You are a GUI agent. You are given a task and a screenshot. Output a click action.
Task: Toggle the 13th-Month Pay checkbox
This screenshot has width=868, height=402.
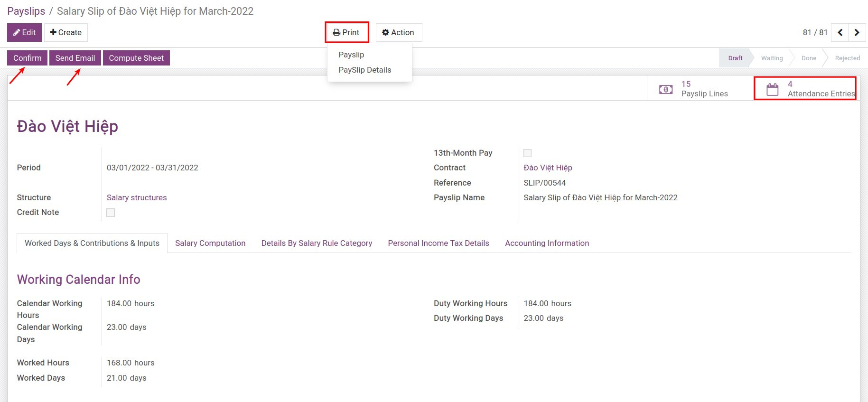click(527, 153)
